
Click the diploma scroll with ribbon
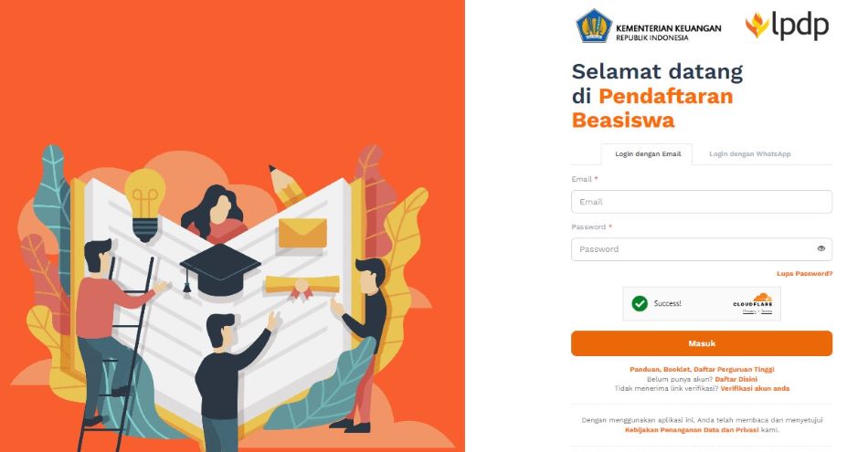302,286
